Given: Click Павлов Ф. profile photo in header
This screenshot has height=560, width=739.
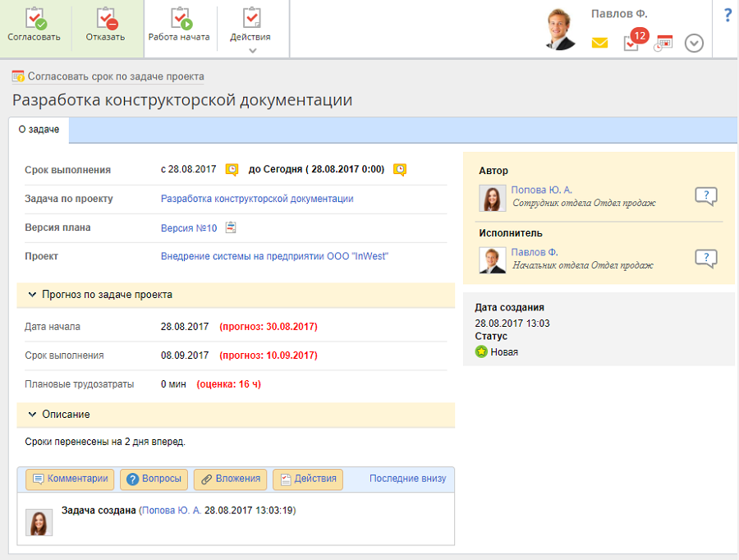Looking at the screenshot, I should tap(561, 30).
